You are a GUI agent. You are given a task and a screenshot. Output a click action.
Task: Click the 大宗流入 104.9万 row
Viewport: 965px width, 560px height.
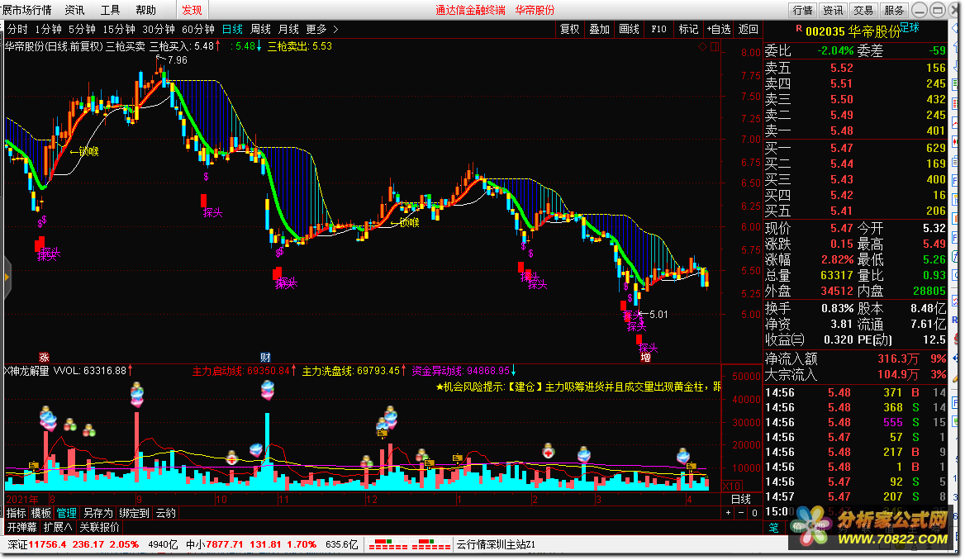(855, 374)
